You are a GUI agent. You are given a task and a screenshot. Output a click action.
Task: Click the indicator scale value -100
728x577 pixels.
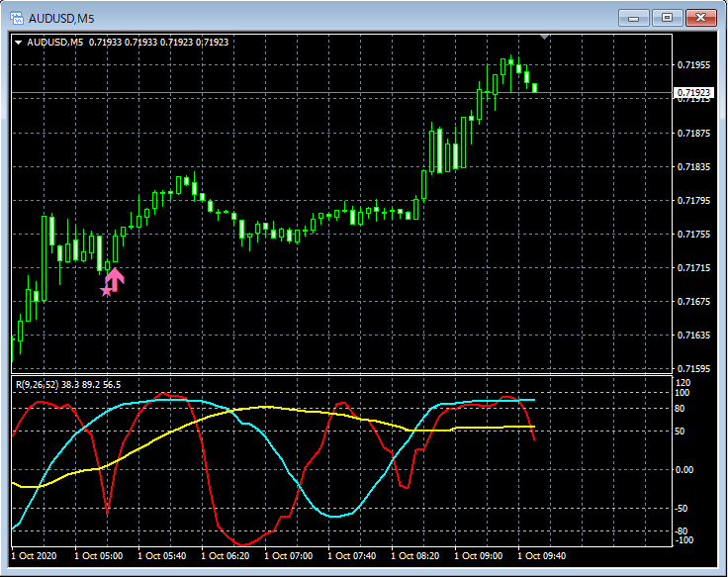coord(683,540)
